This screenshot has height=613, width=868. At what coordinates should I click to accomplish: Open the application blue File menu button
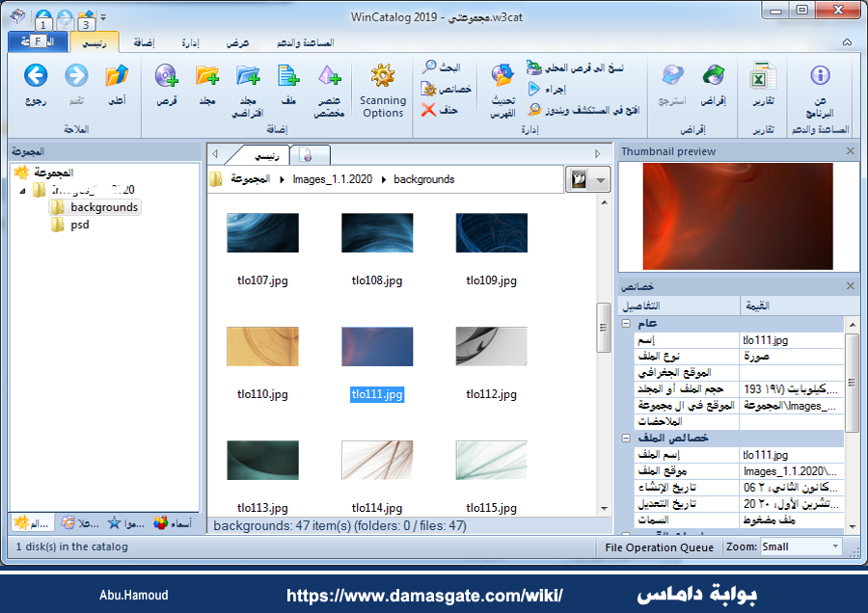38,41
